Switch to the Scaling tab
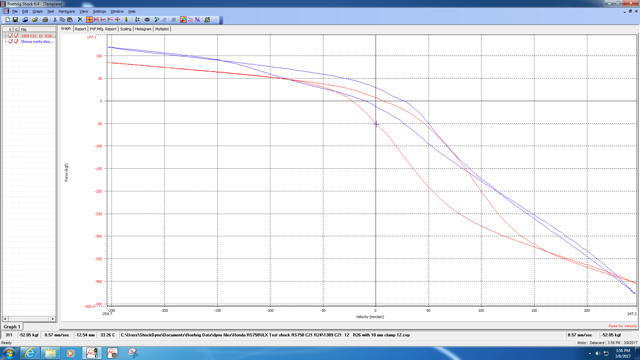 pyautogui.click(x=126, y=29)
